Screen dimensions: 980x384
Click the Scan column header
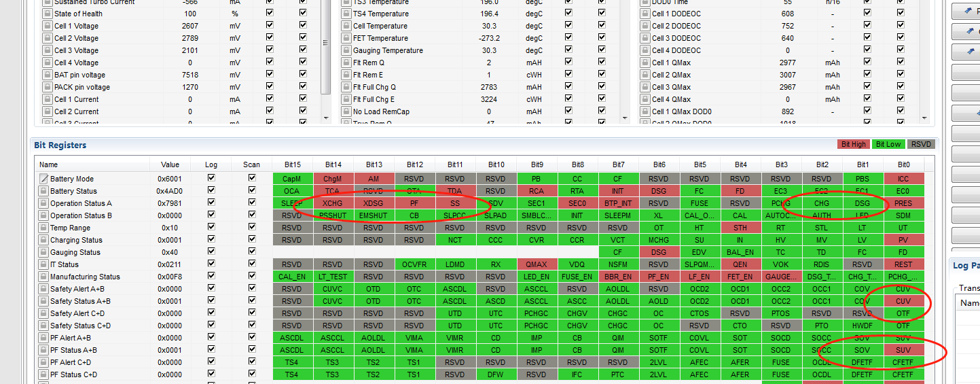(x=251, y=164)
